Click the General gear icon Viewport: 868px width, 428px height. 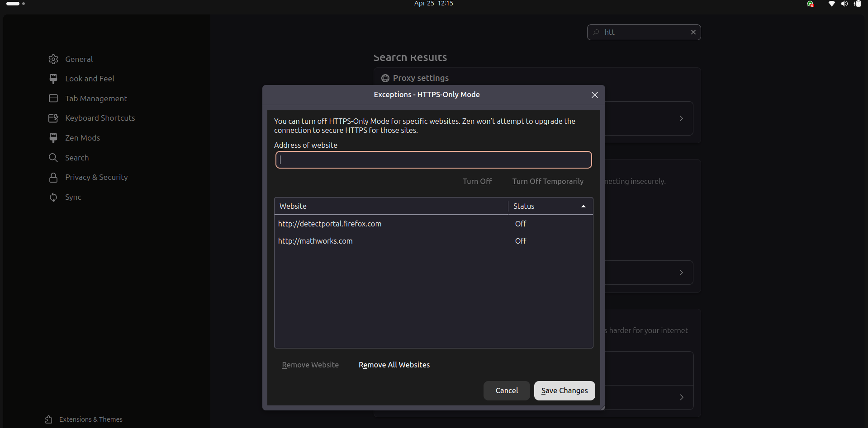(x=53, y=59)
